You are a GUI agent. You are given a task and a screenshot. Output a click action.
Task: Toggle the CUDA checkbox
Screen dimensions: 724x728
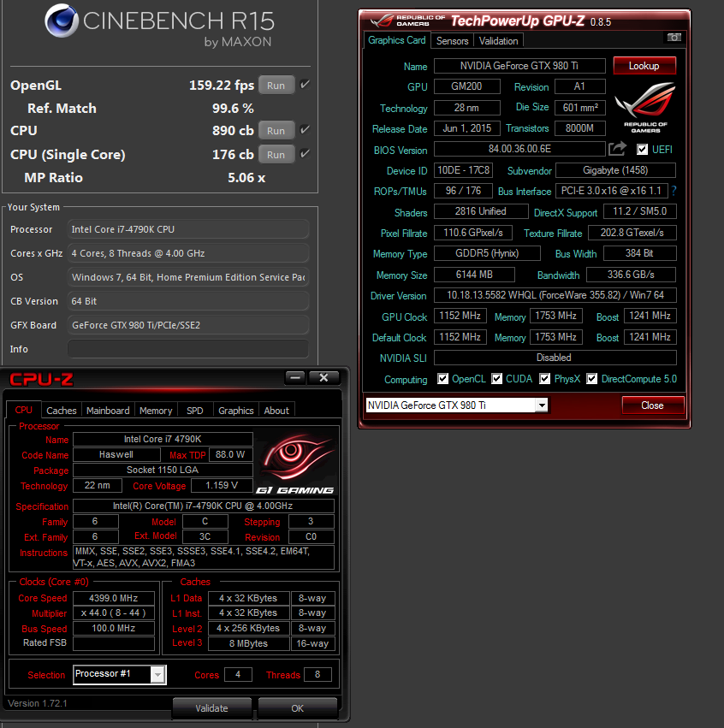pos(496,379)
